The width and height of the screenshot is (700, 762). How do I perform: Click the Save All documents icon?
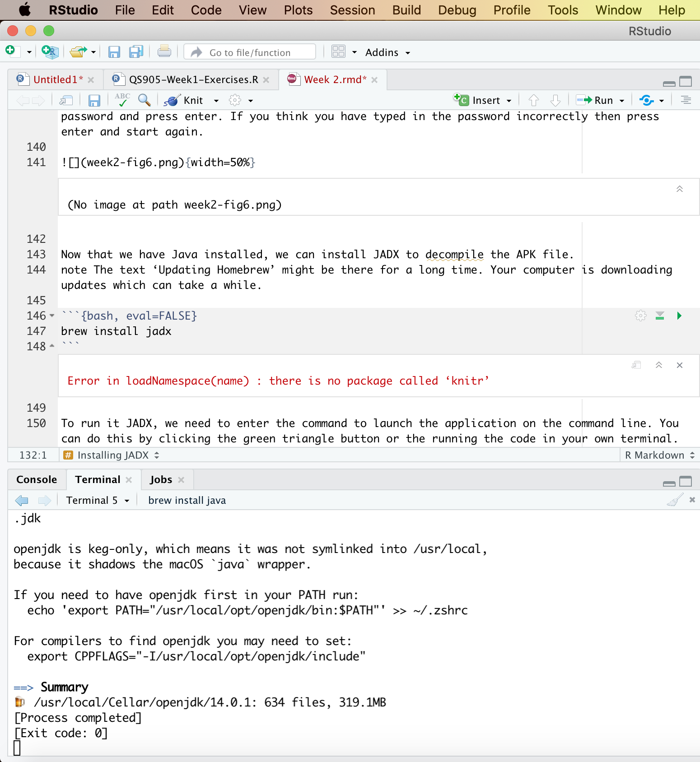[x=136, y=52]
